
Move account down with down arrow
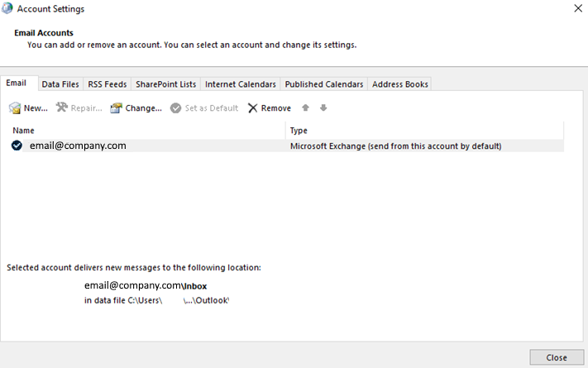click(x=323, y=108)
